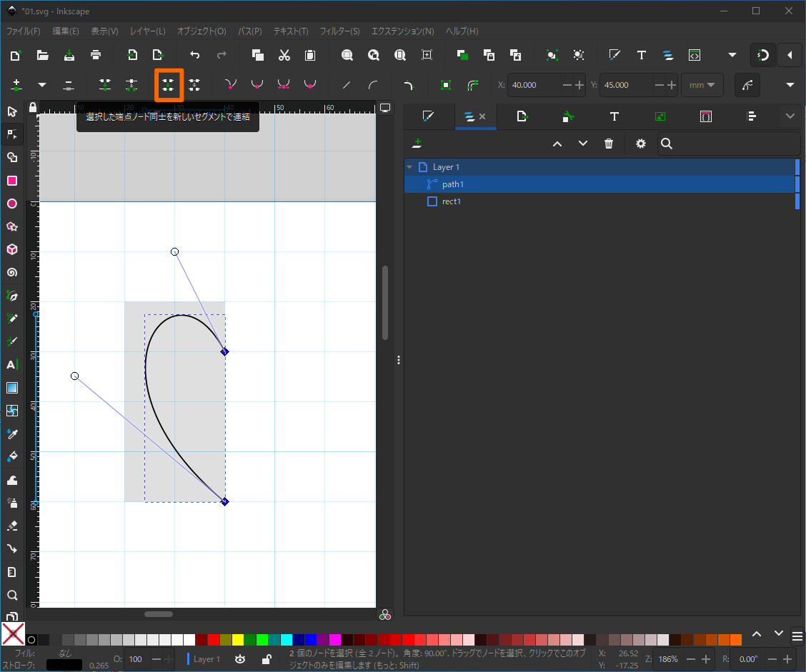The image size is (806, 672).
Task: Click the Undo arrow icon
Action: click(x=195, y=55)
